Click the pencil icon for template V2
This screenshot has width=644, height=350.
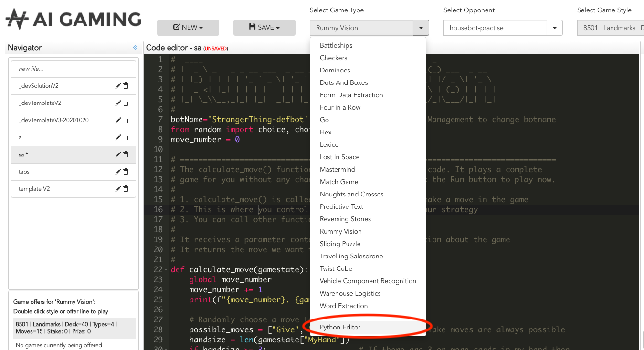coord(118,189)
